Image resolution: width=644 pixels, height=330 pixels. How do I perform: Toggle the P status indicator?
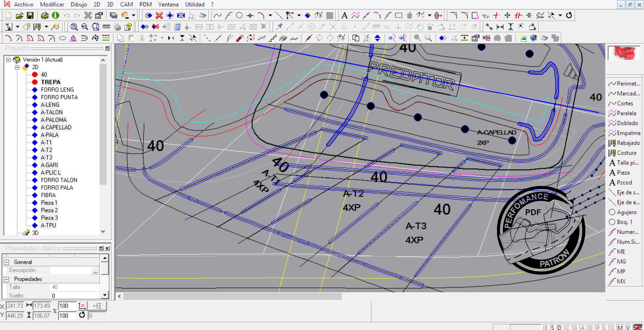tap(598, 327)
